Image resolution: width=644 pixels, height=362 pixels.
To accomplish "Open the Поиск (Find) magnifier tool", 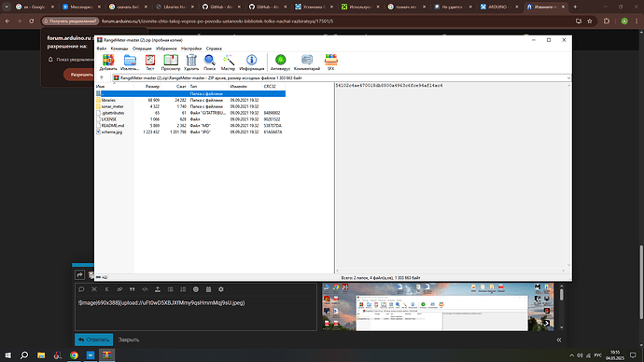I will click(209, 63).
